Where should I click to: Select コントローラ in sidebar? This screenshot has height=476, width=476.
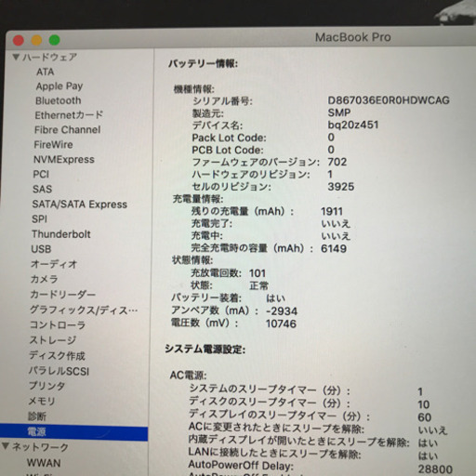[58, 324]
